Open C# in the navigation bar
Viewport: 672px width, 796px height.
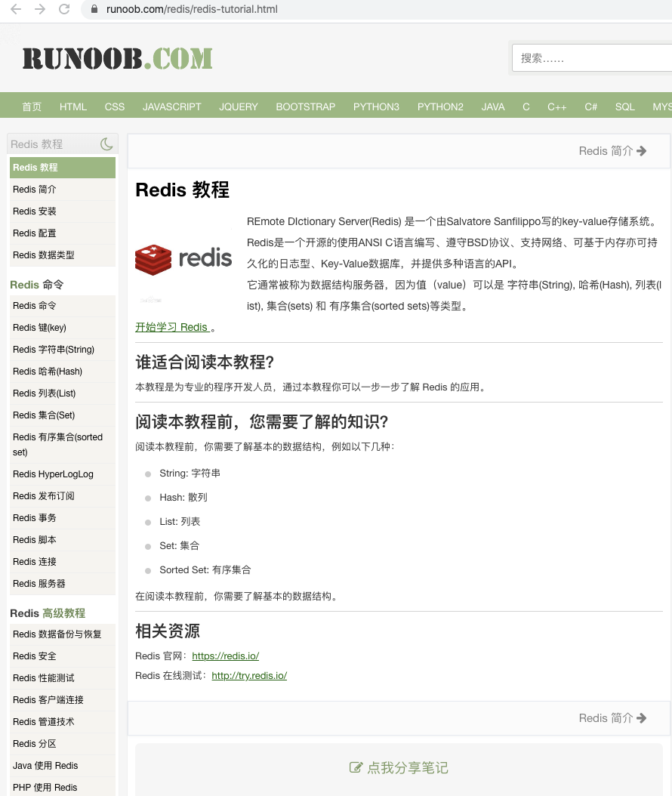coord(590,106)
